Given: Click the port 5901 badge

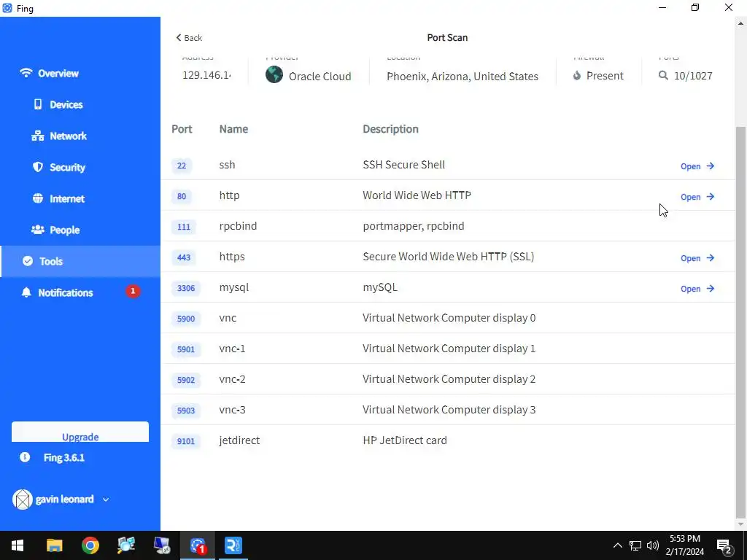Looking at the screenshot, I should coord(186,349).
